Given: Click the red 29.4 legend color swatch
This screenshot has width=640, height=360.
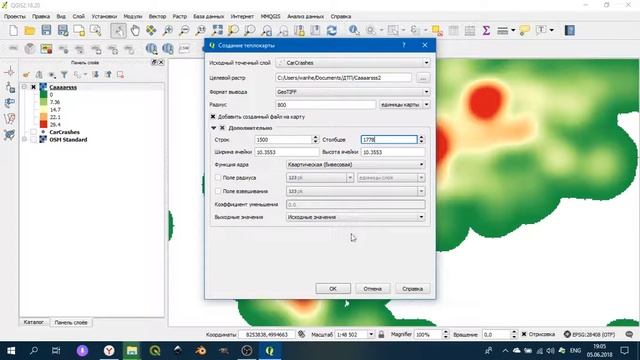Looking at the screenshot, I should 44,124.
